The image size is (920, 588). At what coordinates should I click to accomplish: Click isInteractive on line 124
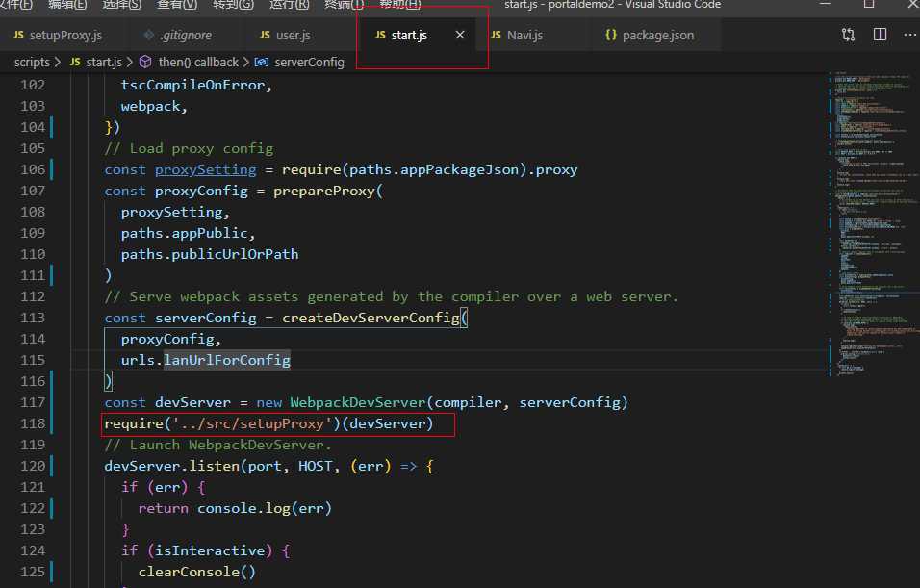tap(210, 550)
